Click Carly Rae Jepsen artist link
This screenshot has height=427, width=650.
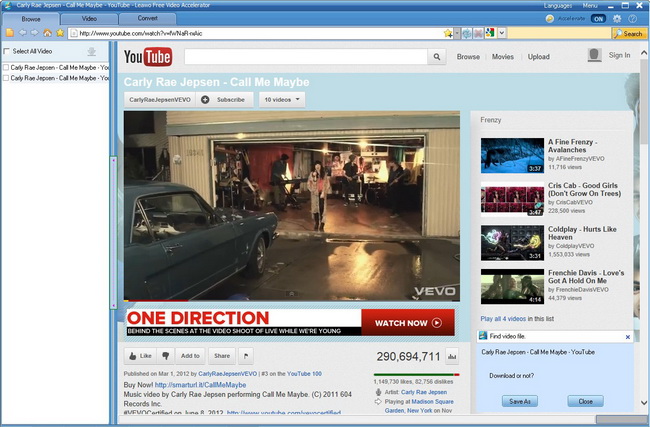424,392
